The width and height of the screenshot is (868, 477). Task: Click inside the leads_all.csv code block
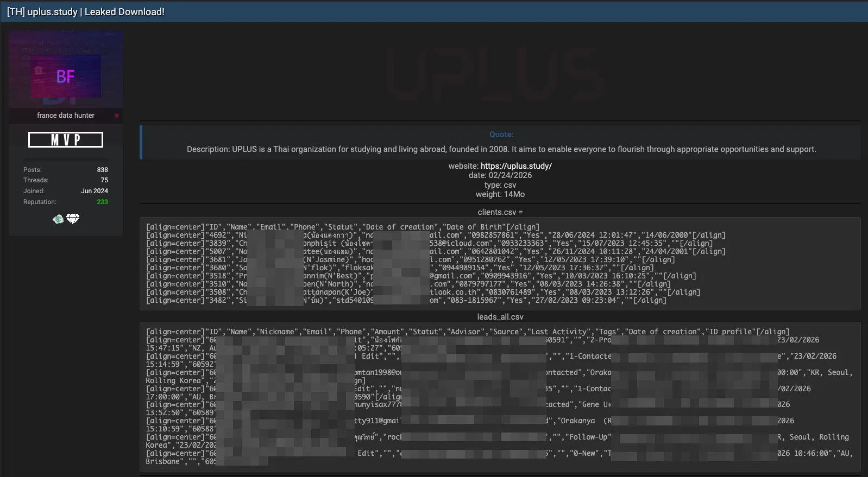click(500, 396)
